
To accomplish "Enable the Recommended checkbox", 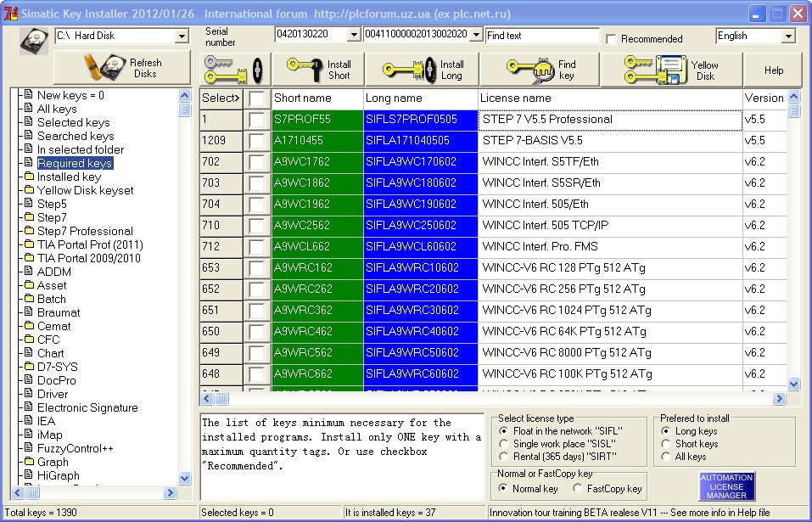I will pos(611,39).
